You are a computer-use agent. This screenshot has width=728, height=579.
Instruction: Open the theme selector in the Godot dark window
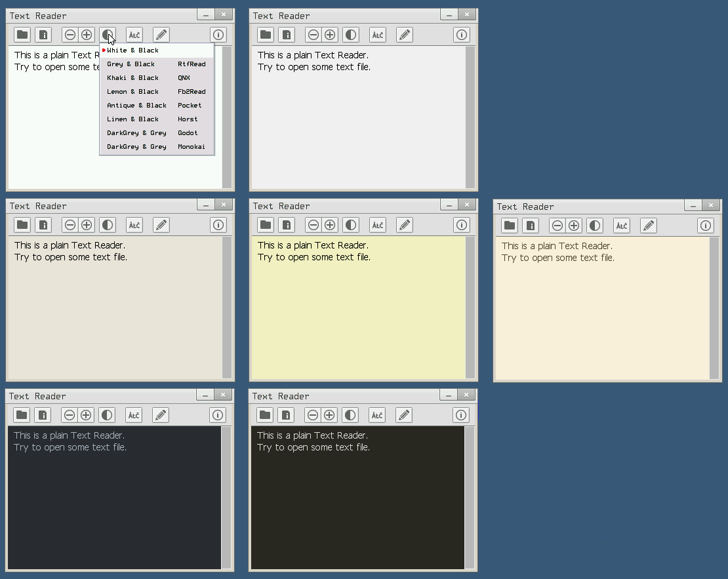(x=107, y=414)
